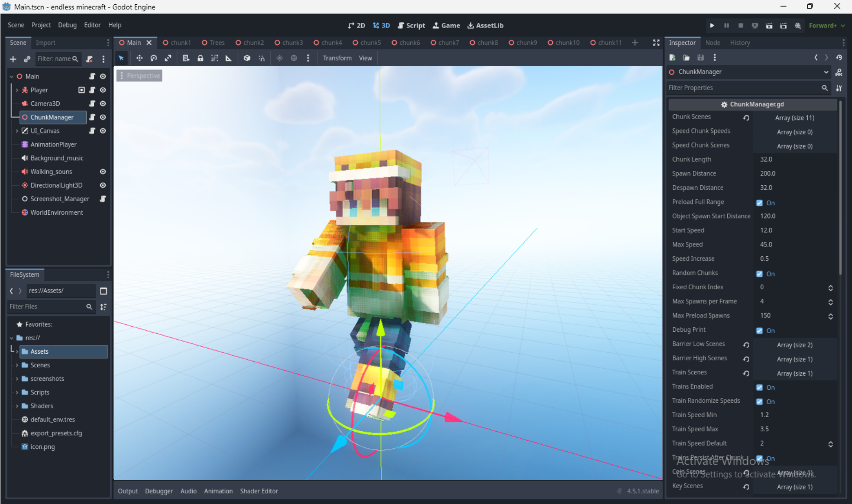The image size is (852, 504).
Task: Run the current scene icon
Action: [769, 26]
